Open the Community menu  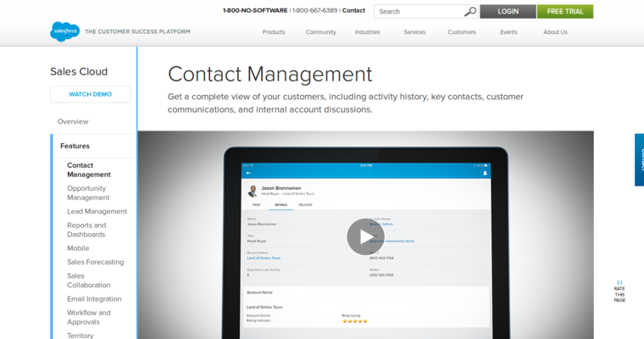pos(320,32)
